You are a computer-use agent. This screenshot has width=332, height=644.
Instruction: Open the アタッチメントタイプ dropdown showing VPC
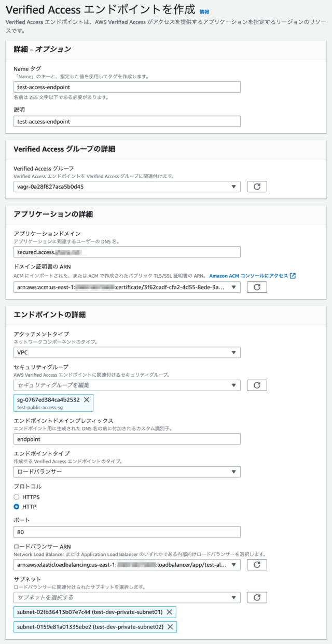pyautogui.click(x=128, y=352)
